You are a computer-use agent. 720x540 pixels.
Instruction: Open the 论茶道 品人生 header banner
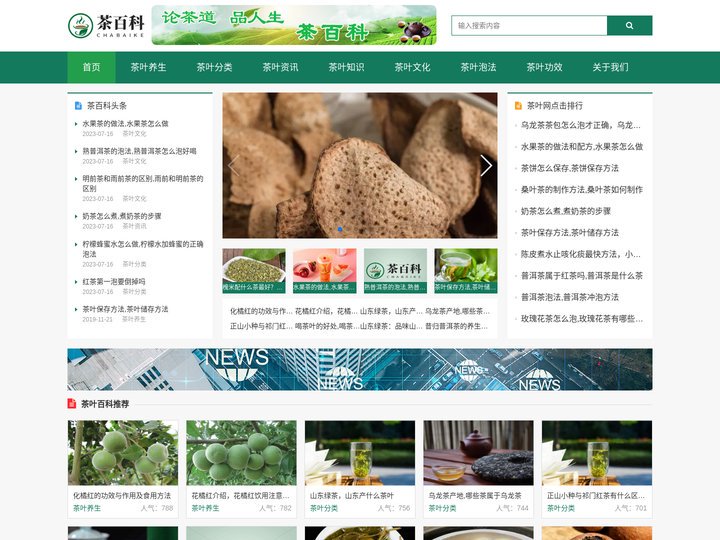tap(294, 25)
